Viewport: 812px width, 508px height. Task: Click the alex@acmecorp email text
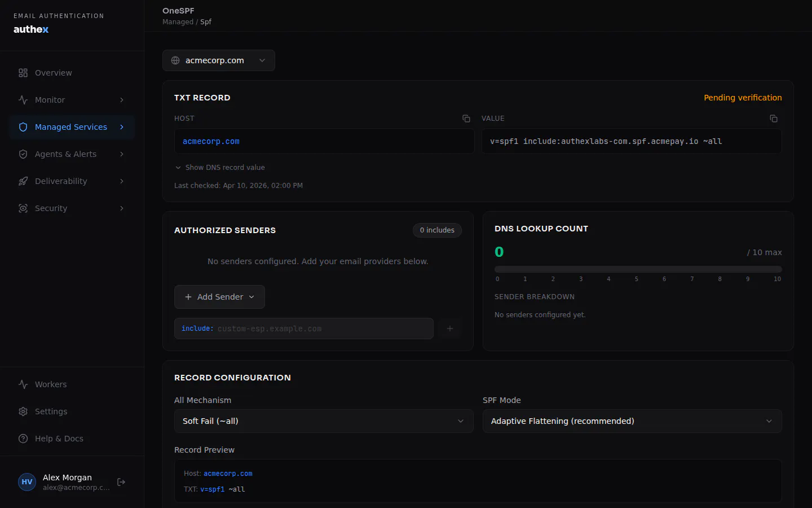click(76, 488)
